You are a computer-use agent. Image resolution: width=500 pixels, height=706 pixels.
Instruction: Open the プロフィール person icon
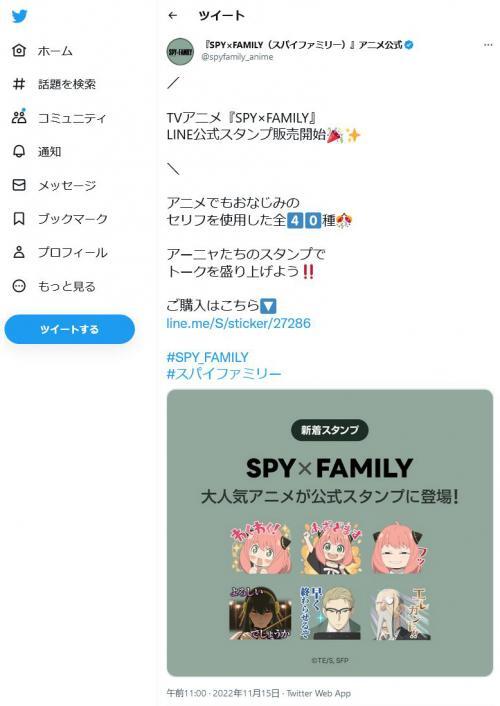pyautogui.click(x=19, y=252)
